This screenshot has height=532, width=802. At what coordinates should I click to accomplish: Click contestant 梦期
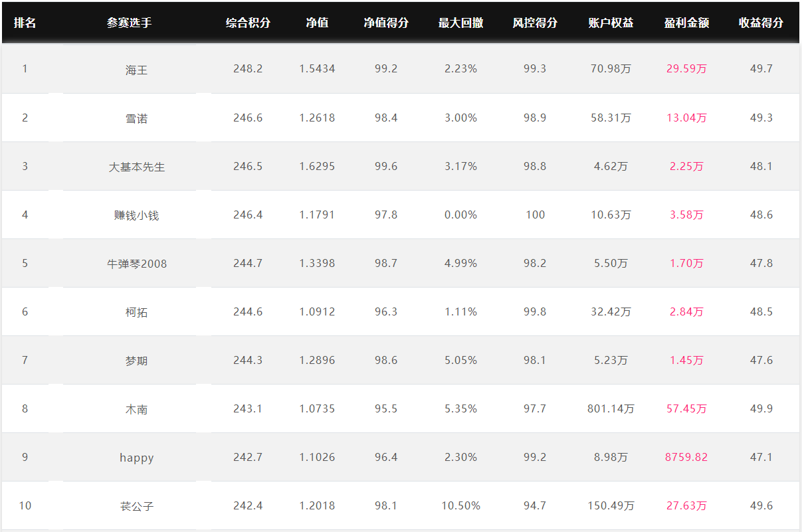click(x=136, y=361)
